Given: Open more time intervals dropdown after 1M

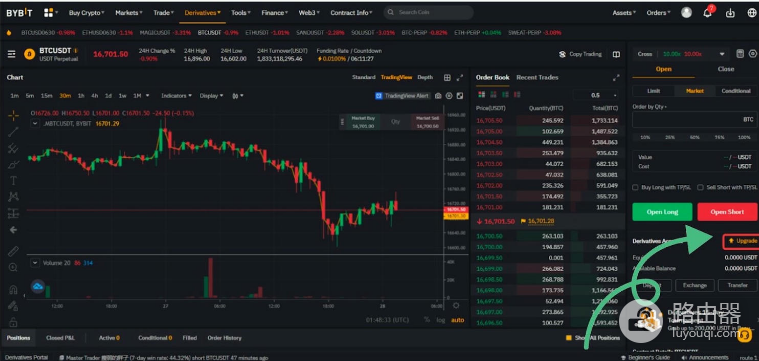Looking at the screenshot, I should click(147, 96).
